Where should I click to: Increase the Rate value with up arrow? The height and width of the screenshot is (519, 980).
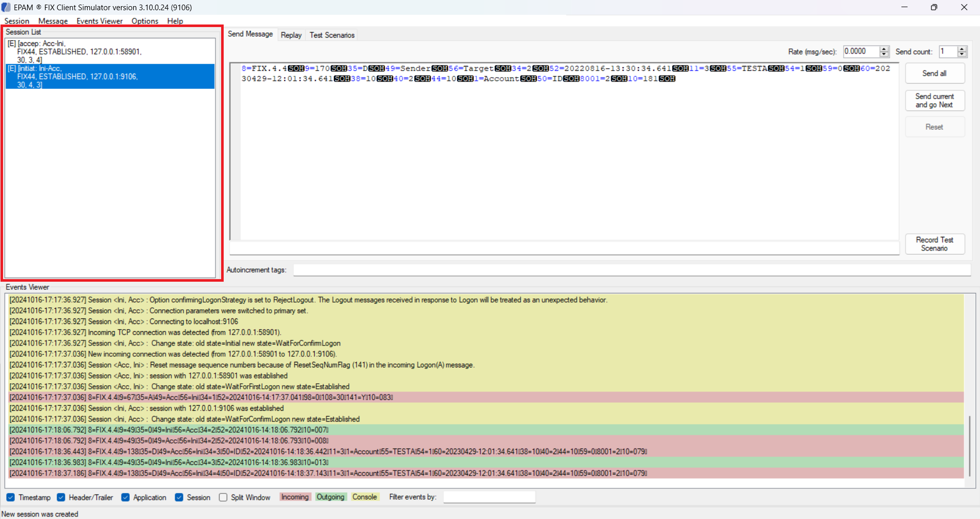[x=884, y=49]
